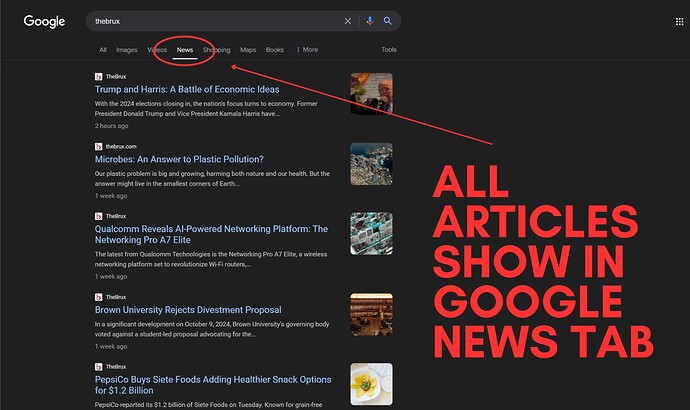Click TheBrux source name above PepsiCo article
The width and height of the screenshot is (690, 410).
116,366
